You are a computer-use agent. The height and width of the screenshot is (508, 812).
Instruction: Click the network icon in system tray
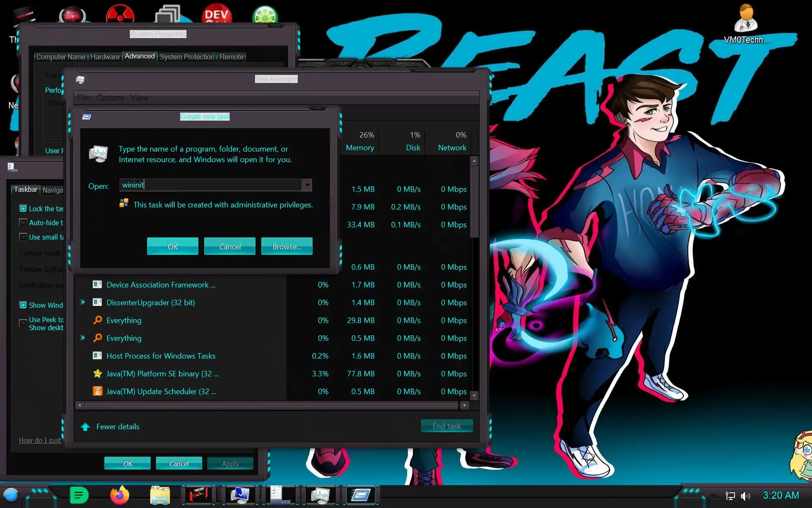coord(730,496)
